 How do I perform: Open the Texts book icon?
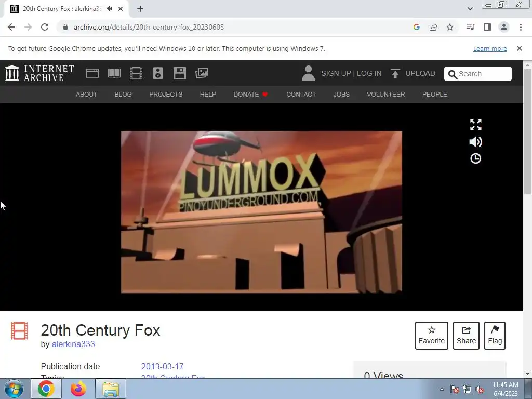pos(114,73)
